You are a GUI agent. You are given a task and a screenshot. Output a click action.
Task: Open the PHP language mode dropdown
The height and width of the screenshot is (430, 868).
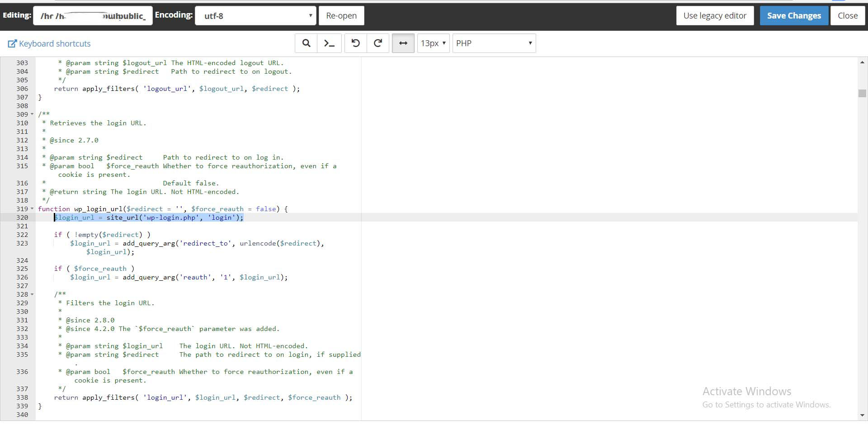[x=494, y=43]
